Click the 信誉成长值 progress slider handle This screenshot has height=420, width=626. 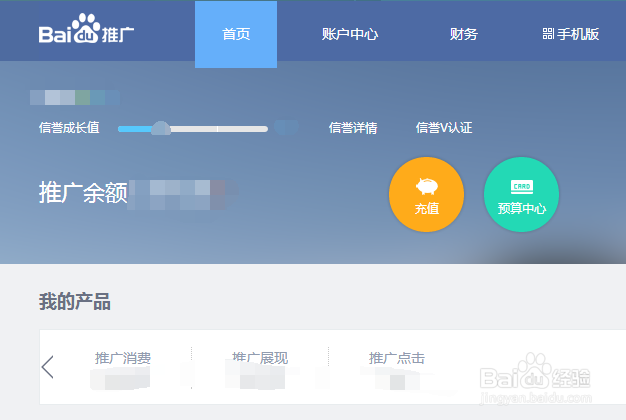[x=161, y=129]
